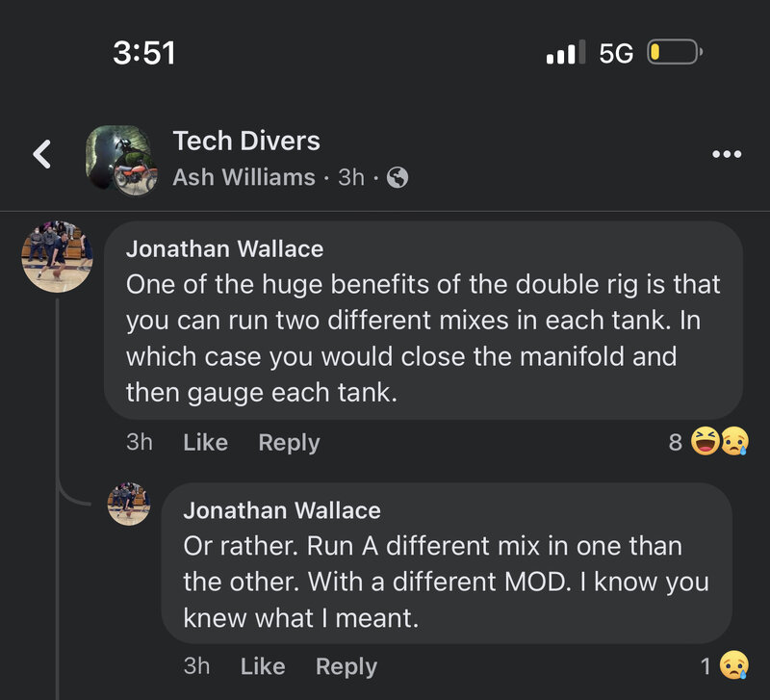Open Jonathan Wallace's name on the reply
Viewport: 770px width, 700px height.
click(x=281, y=509)
